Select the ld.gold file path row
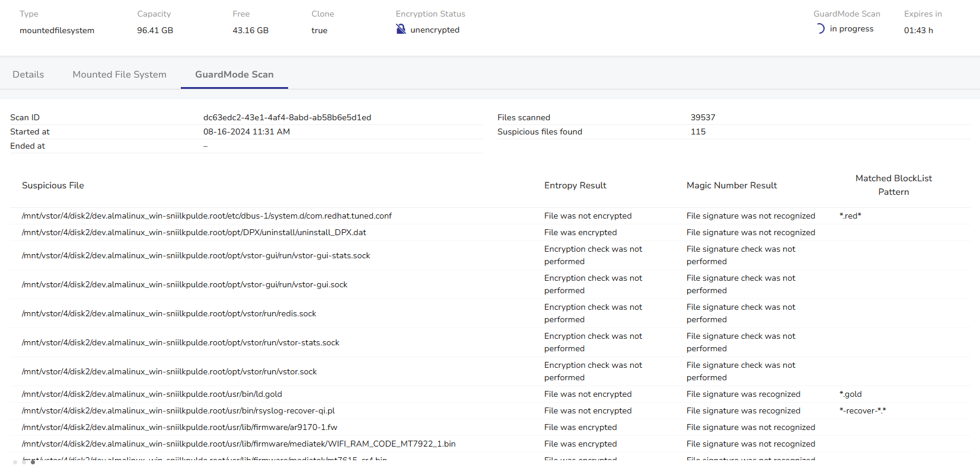 point(152,394)
